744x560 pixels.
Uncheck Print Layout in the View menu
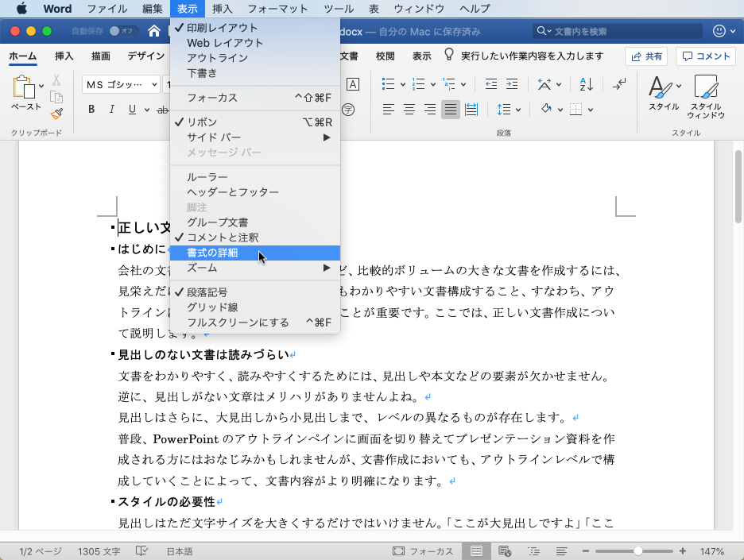255,28
